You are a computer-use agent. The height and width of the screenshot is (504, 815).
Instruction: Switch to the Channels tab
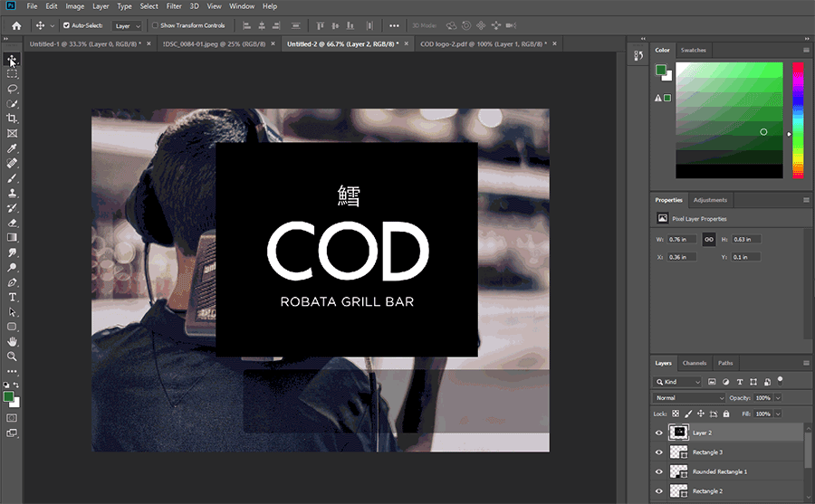695,363
